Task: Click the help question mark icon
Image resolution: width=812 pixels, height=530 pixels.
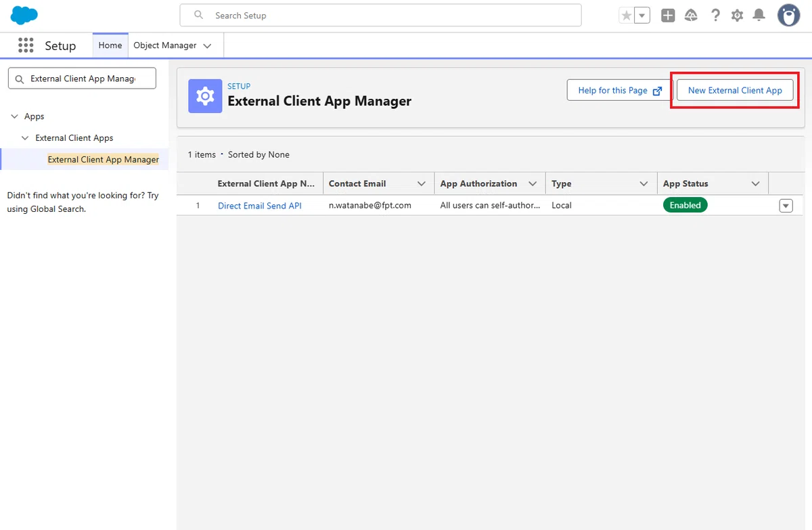Action: 715,16
